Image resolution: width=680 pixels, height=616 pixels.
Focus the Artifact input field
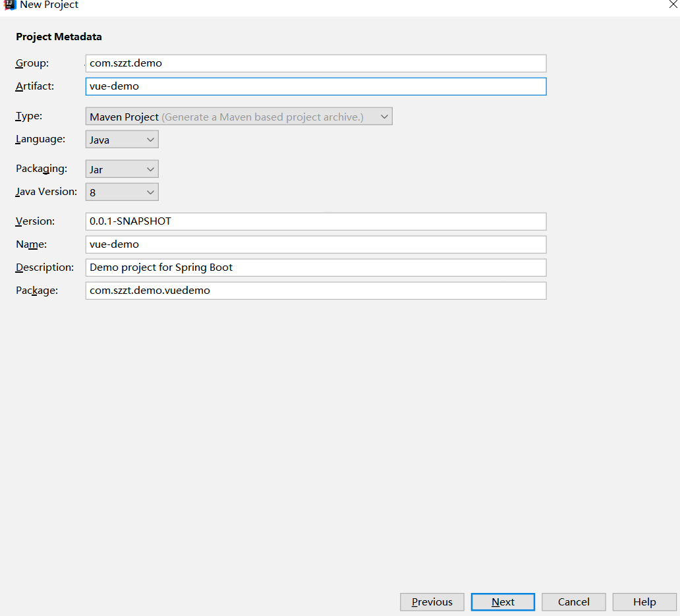316,86
